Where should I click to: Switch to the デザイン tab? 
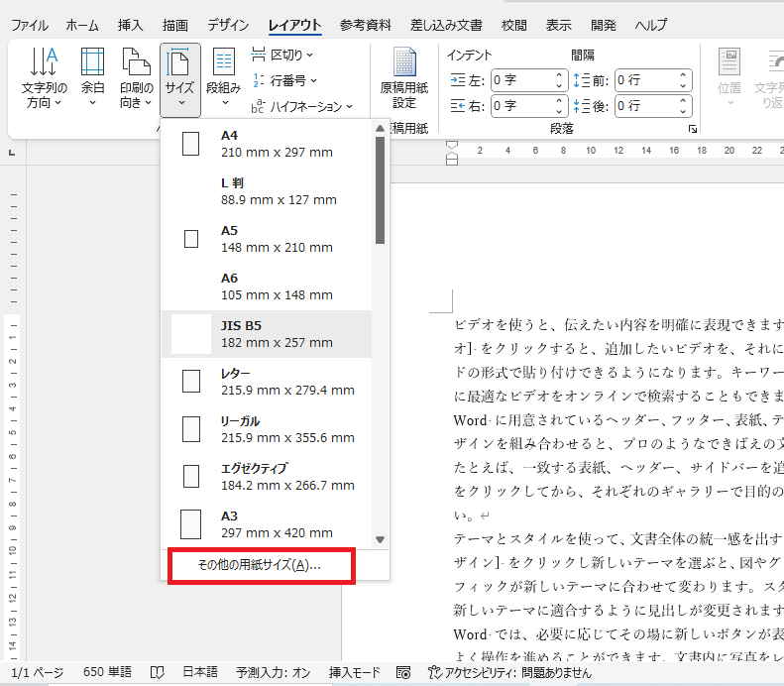(228, 25)
